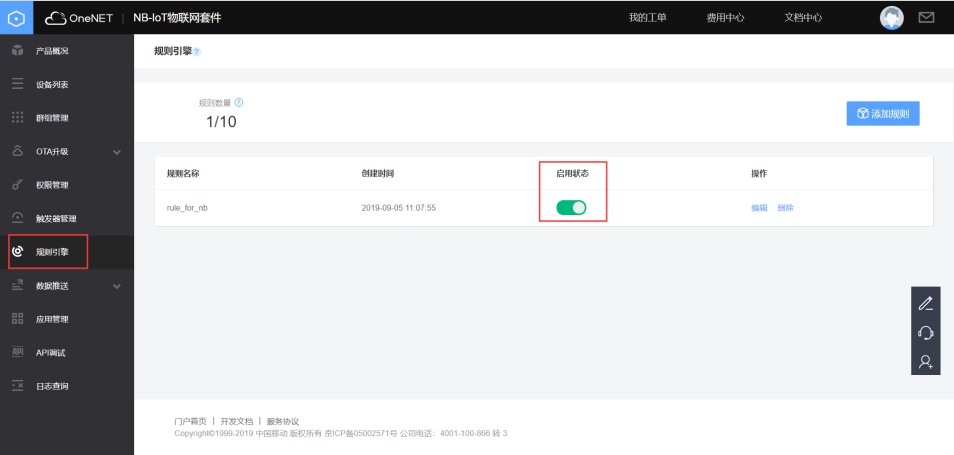This screenshot has height=455, width=954.
Task: Open 开发文档 footer link
Action: click(x=237, y=421)
